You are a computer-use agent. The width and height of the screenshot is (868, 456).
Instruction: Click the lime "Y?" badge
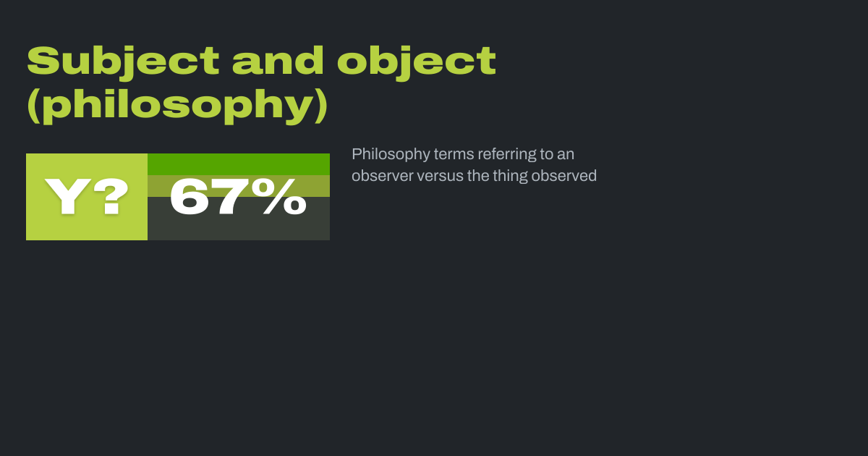[87, 197]
